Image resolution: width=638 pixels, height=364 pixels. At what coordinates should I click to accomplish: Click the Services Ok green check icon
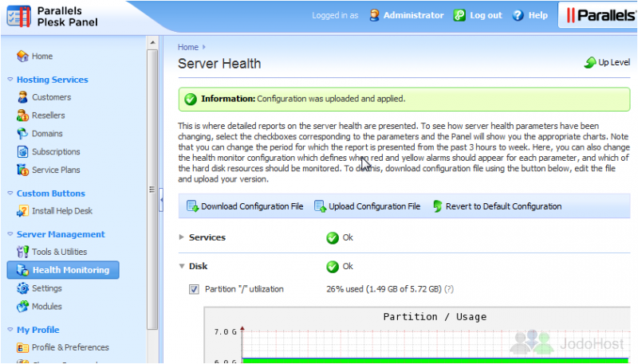(x=333, y=237)
